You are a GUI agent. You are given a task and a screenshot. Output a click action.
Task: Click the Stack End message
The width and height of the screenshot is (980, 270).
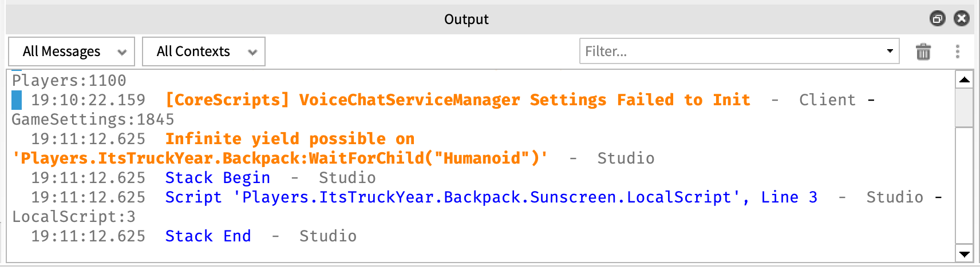click(x=208, y=236)
